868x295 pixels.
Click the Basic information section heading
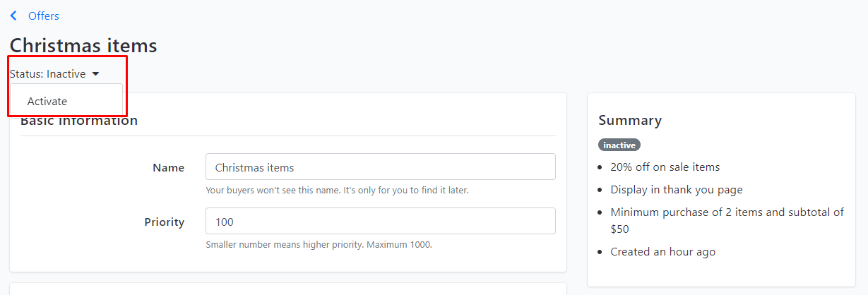click(x=79, y=121)
